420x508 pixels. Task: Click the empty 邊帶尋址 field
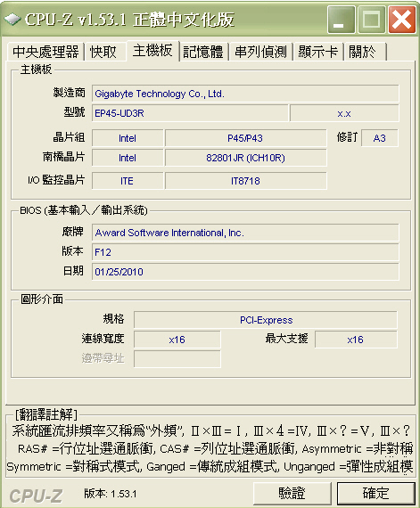tap(177, 359)
